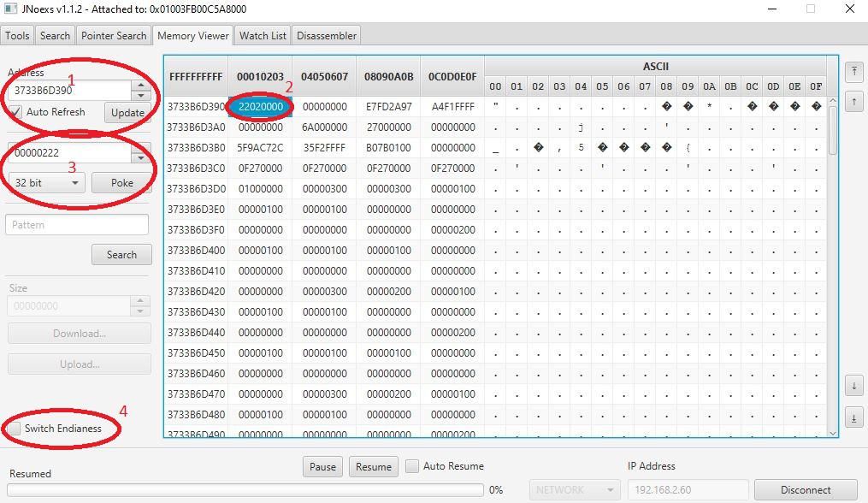Decrement the Address with its down spinner arrow

coord(140,95)
